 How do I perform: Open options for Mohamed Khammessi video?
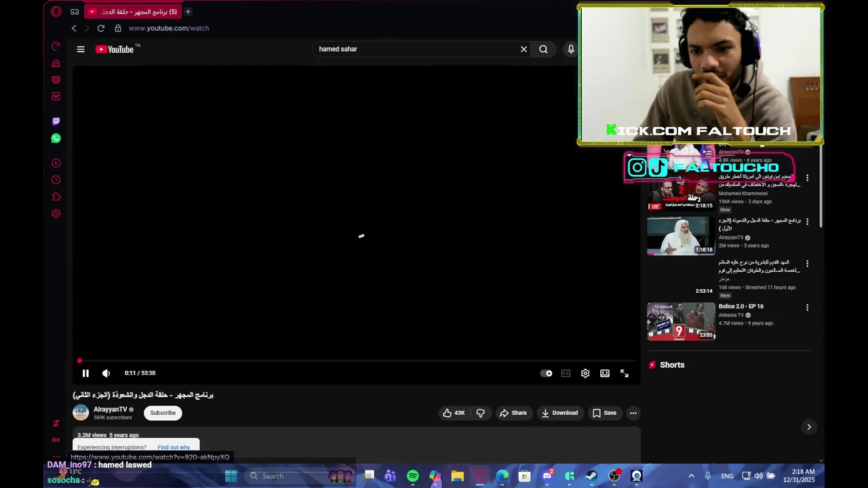click(807, 178)
